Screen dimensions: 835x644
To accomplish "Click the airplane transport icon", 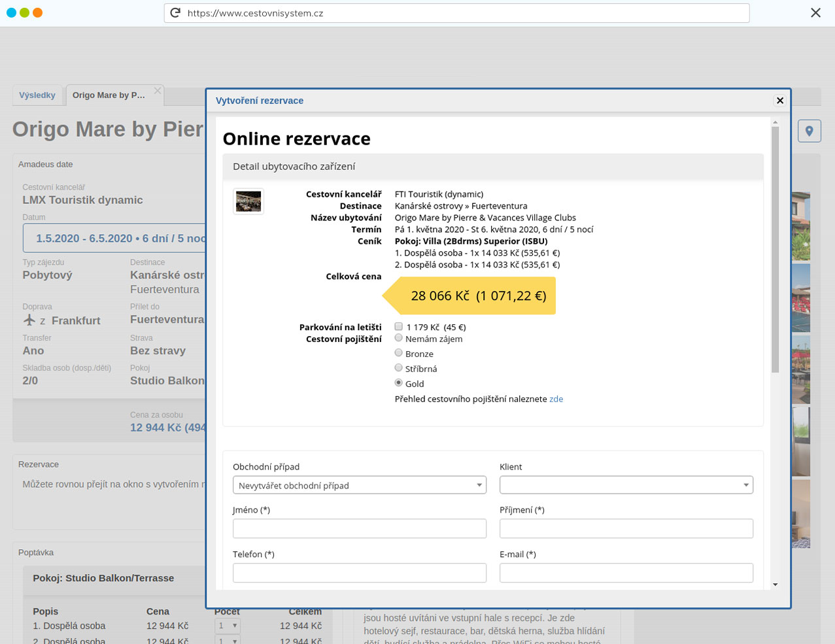I will pos(29,320).
